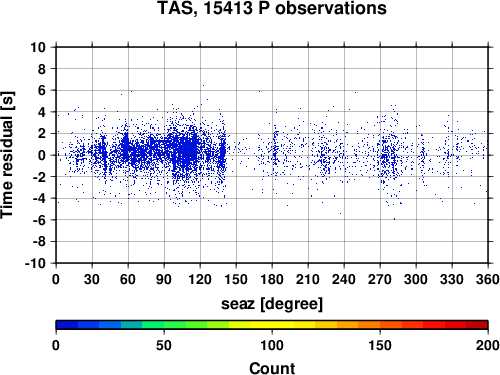
Task: Click the x-axis tick label '330'
Action: coord(452,279)
